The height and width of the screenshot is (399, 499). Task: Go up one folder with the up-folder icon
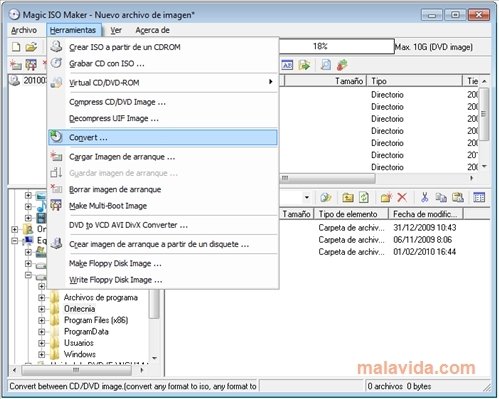coord(348,198)
